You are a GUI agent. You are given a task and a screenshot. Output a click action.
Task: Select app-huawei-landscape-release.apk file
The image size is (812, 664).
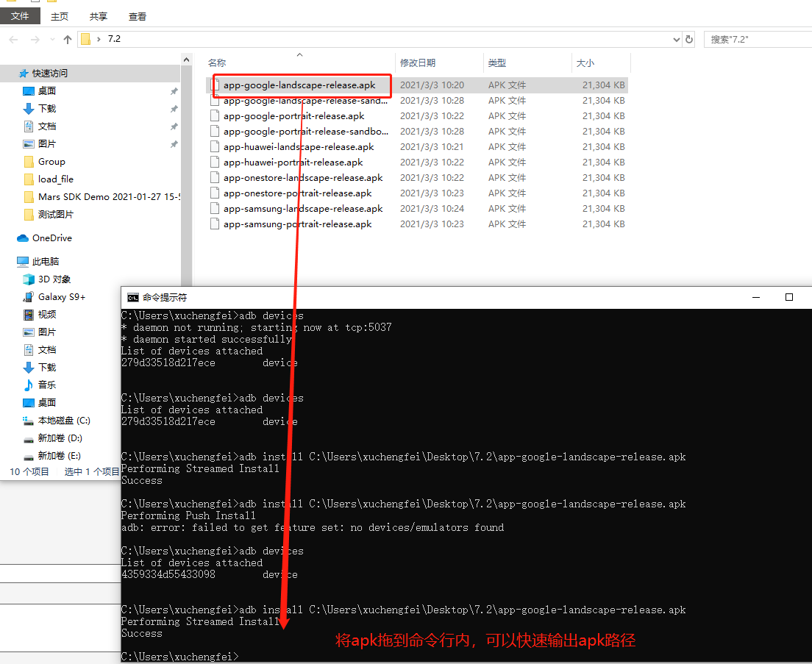click(x=299, y=147)
